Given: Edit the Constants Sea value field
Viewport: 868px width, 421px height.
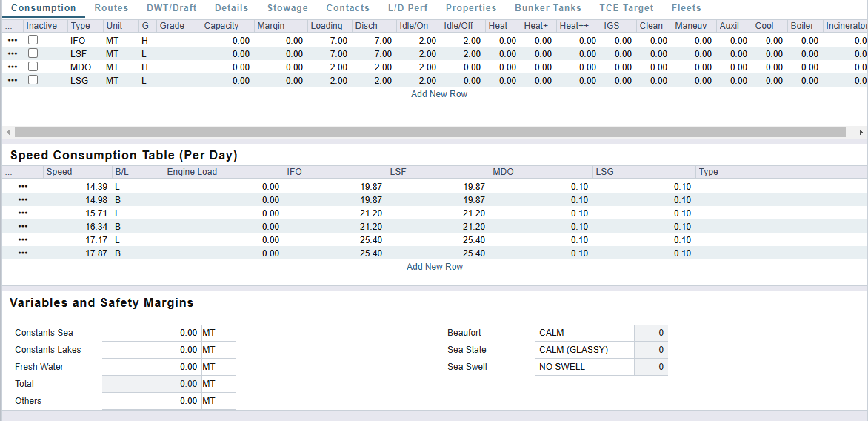Looking at the screenshot, I should click(150, 333).
